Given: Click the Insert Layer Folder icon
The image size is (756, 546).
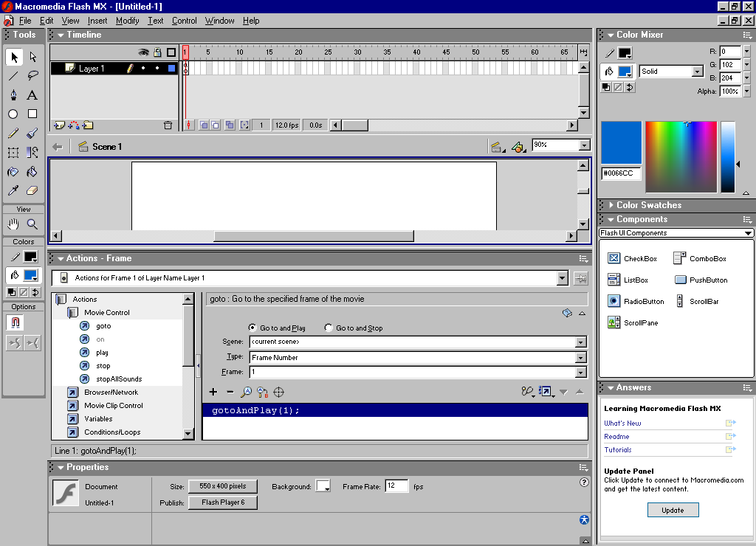Looking at the screenshot, I should [x=88, y=125].
